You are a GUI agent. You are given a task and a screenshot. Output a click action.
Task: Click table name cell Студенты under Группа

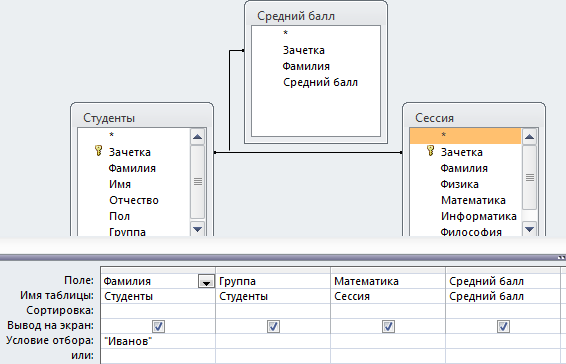(273, 296)
